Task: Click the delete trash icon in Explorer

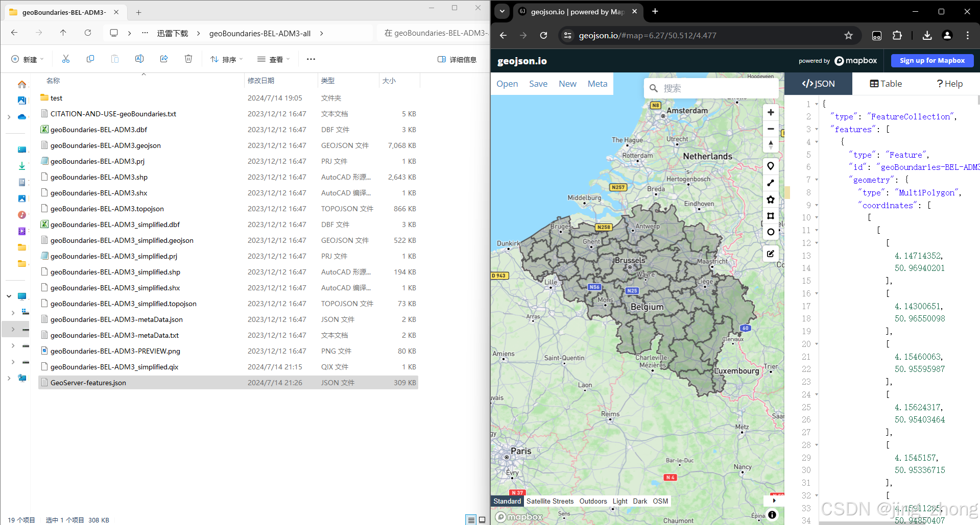Action: point(188,59)
